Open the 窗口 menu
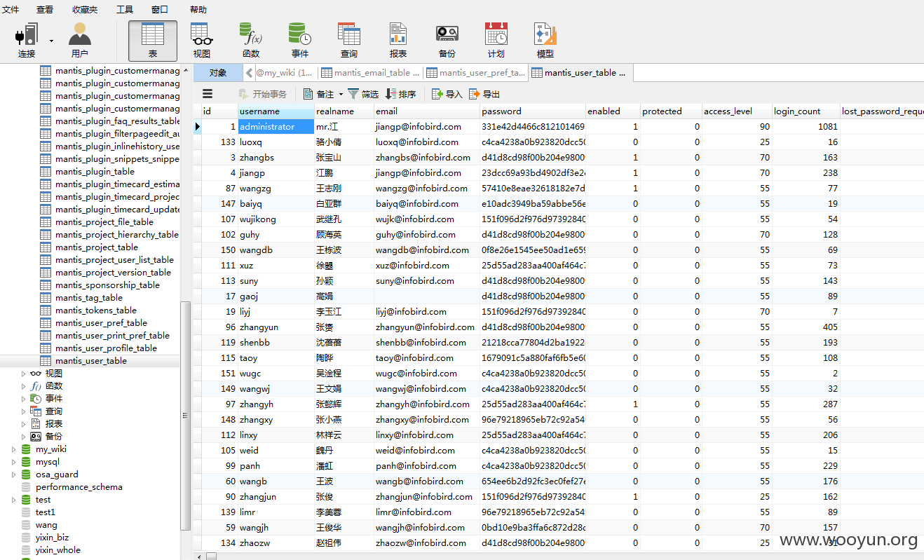 [x=160, y=9]
